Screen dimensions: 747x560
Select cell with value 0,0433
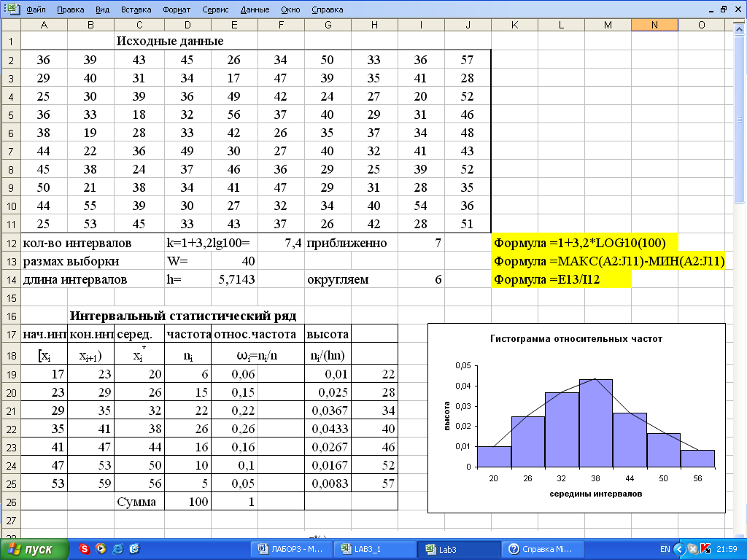(x=328, y=429)
